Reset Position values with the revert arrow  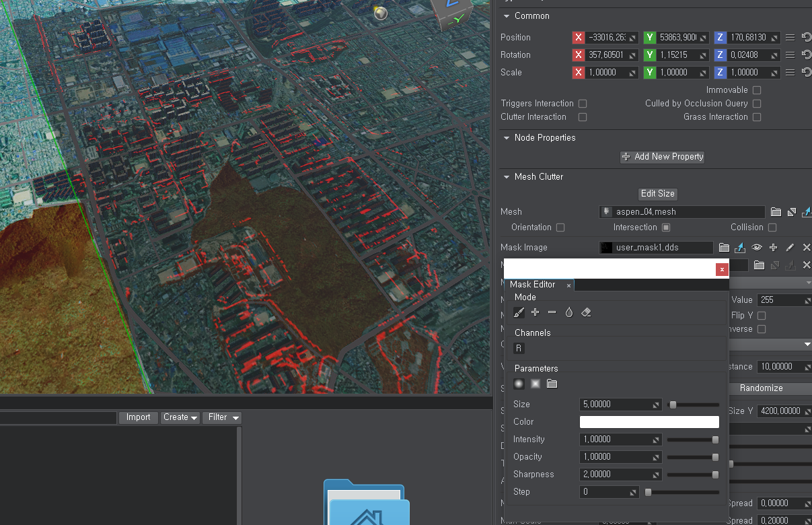(806, 38)
